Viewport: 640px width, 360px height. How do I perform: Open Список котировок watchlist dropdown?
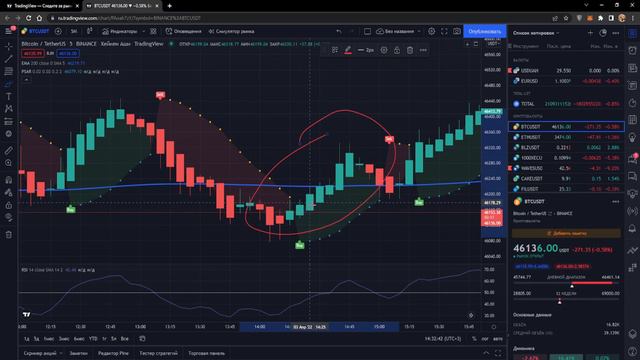536,33
